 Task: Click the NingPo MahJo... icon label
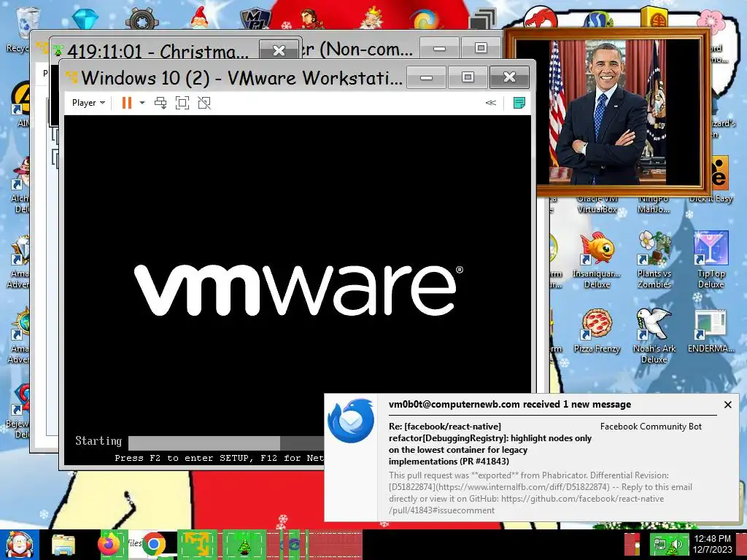(x=654, y=204)
